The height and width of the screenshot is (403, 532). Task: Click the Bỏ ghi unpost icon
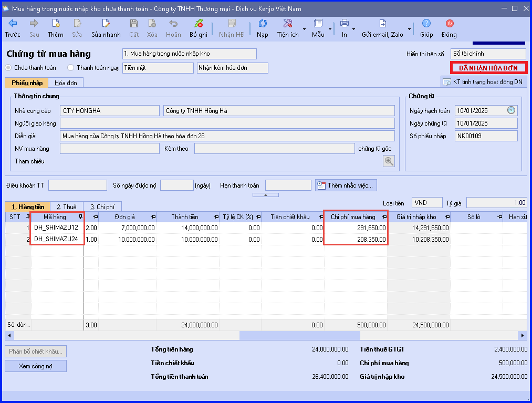(199, 28)
